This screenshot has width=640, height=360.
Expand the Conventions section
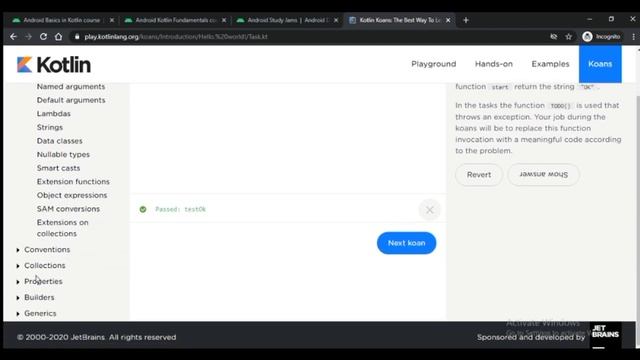(x=47, y=249)
